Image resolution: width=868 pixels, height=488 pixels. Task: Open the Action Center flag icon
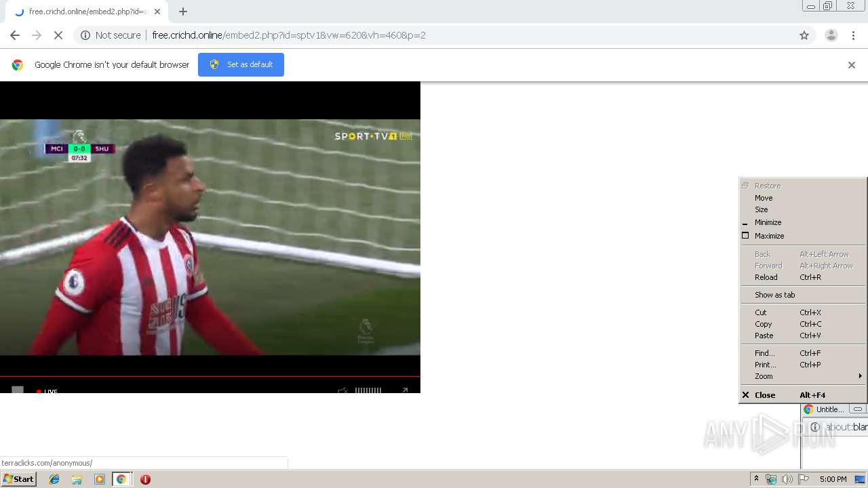[804, 479]
